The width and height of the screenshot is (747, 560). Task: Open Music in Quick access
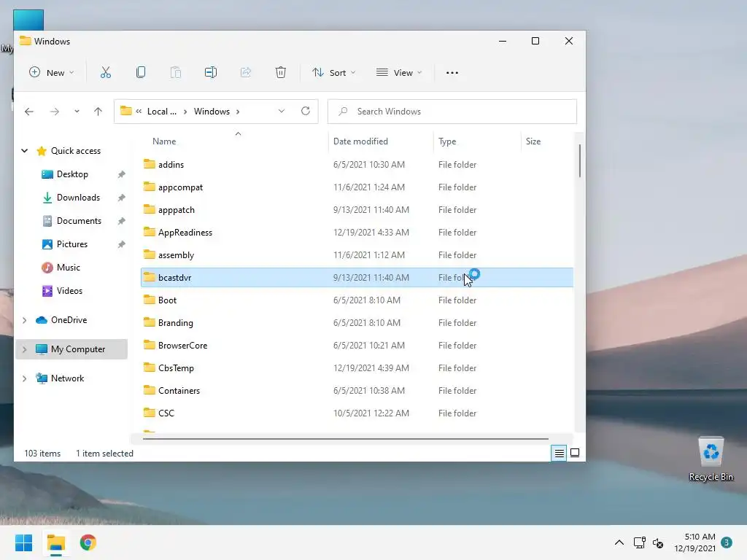(68, 268)
